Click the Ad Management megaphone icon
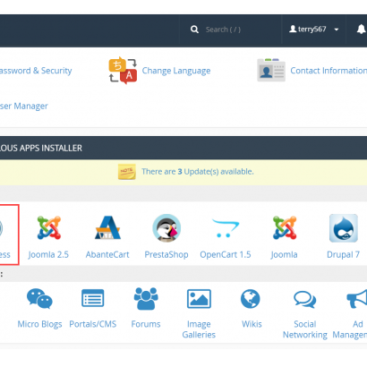Screen dimensions: 367x367 (x=357, y=298)
